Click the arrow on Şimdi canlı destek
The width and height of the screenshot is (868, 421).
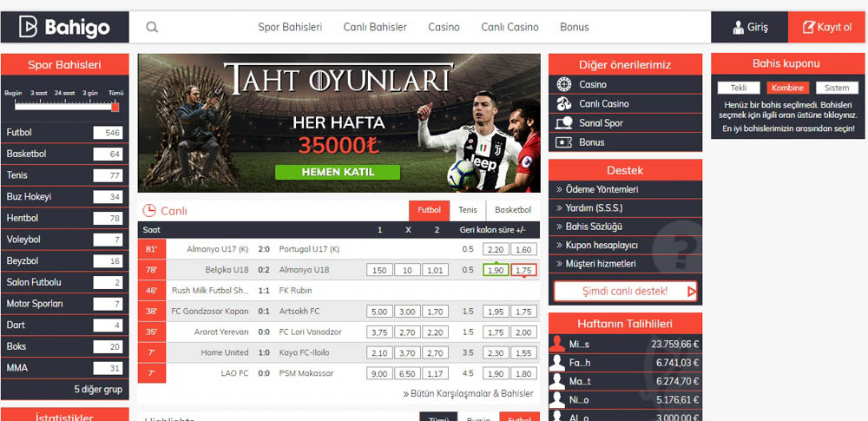point(690,291)
